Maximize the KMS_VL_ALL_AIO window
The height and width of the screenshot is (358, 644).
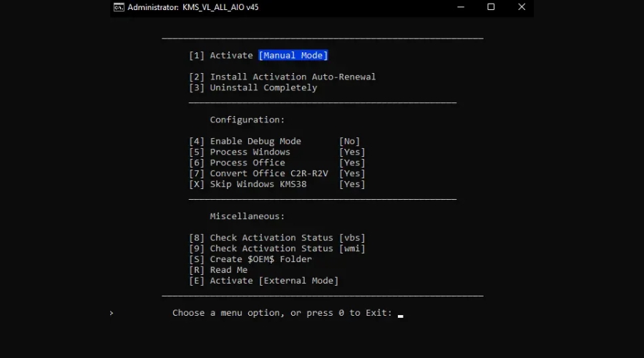(x=491, y=7)
